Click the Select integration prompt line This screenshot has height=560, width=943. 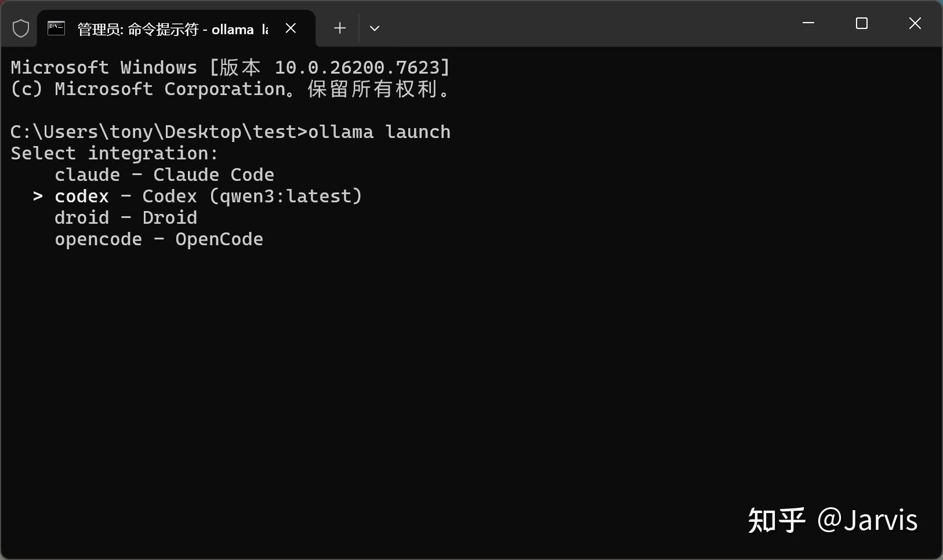(x=114, y=153)
